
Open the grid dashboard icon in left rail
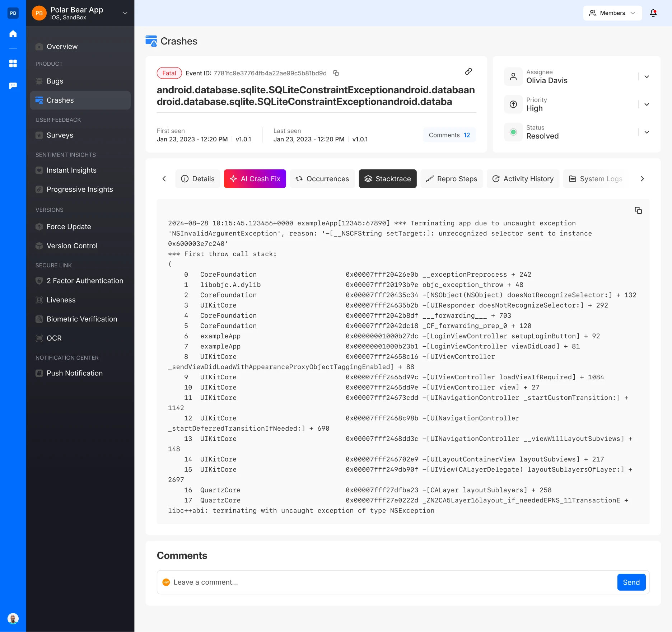(x=13, y=64)
